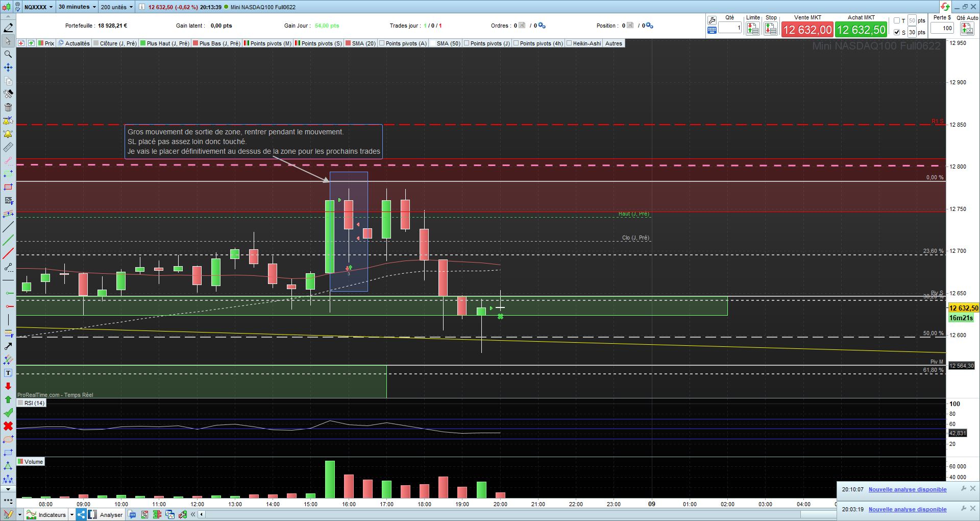Screen dimensions: 980x521
Task: Select the Plus Haut (J, Pré) tab
Action: pyautogui.click(x=165, y=43)
